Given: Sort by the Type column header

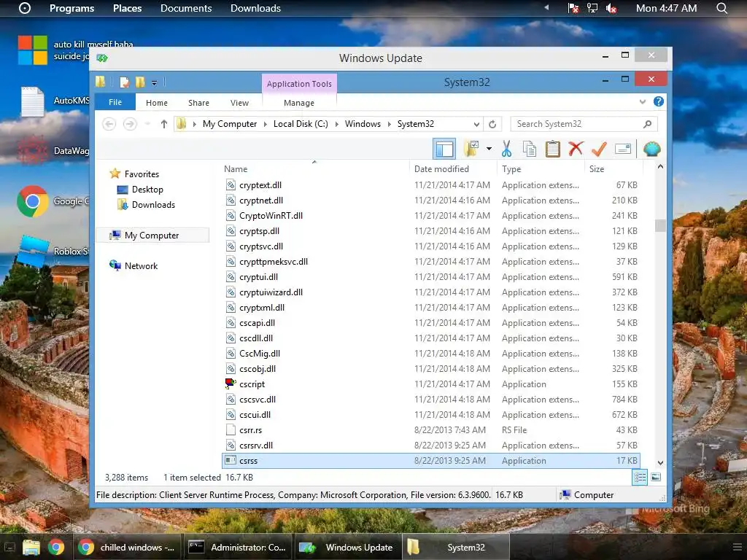Looking at the screenshot, I should coord(541,168).
